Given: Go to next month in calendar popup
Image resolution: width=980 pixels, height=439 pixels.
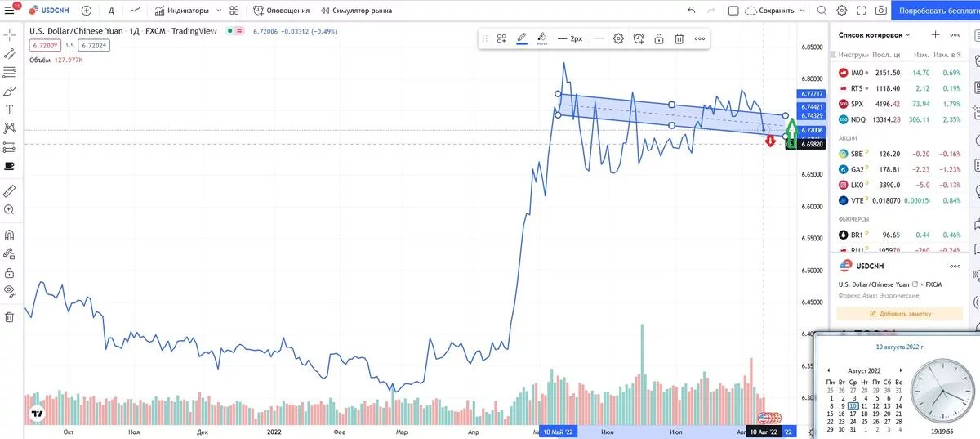Looking at the screenshot, I should [901, 370].
